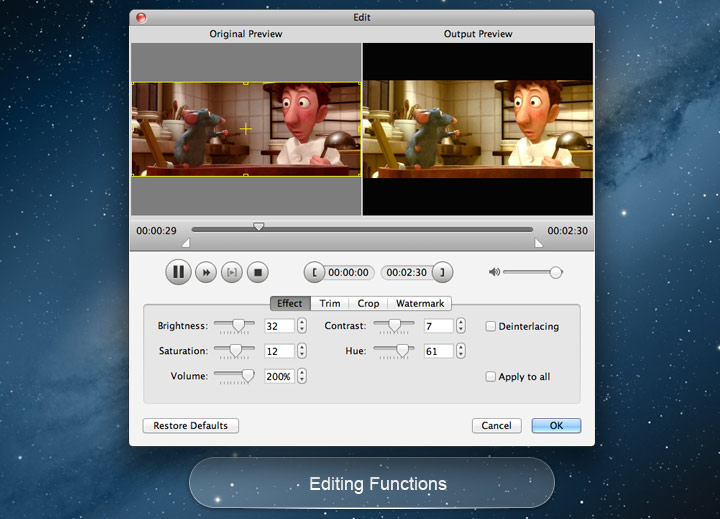This screenshot has height=519, width=720.
Task: Click the start time field 00:00:00
Action: point(349,272)
